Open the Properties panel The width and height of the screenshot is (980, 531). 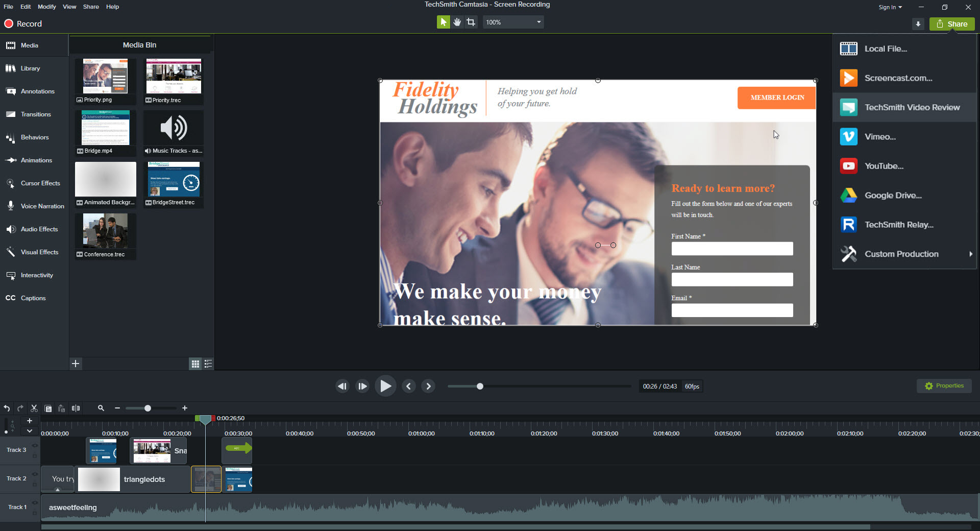click(x=944, y=385)
